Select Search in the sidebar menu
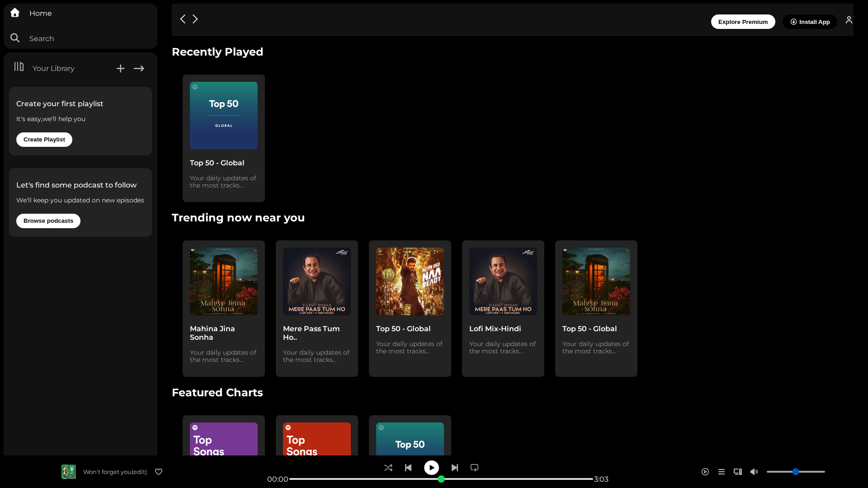The width and height of the screenshot is (868, 488). [42, 38]
